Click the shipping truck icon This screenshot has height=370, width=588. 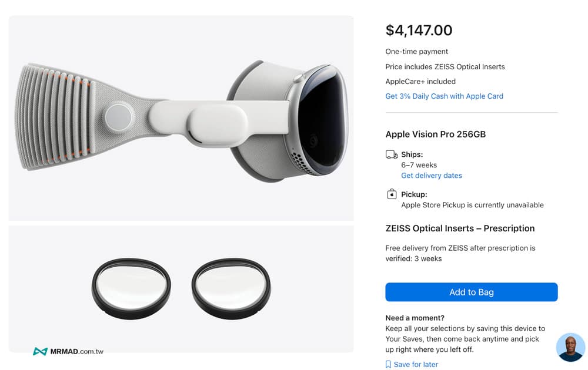point(392,155)
